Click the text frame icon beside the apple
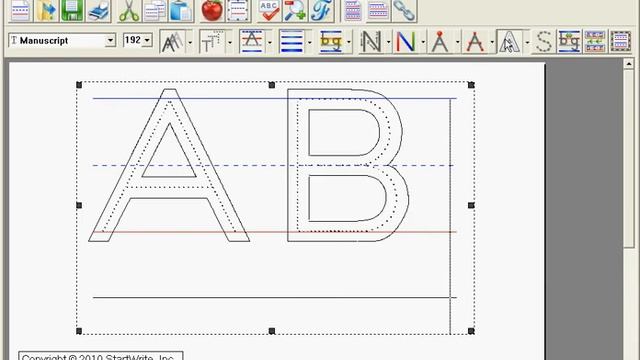 [238, 10]
